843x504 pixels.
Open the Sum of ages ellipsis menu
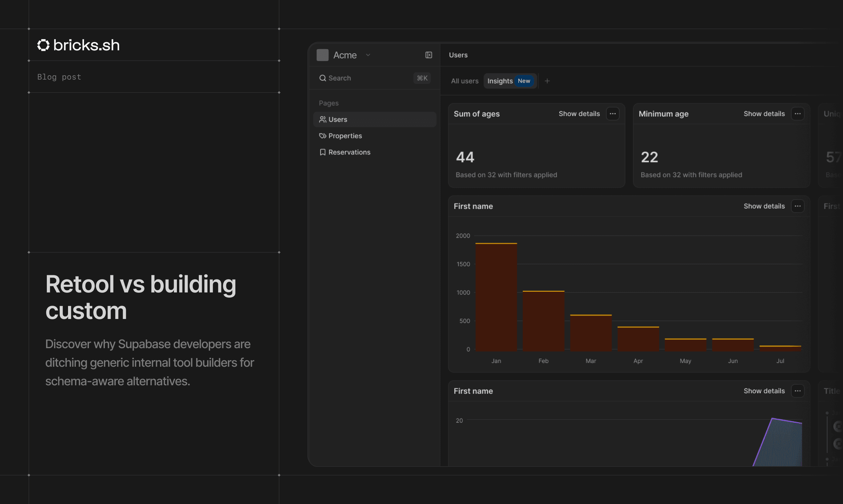click(613, 114)
